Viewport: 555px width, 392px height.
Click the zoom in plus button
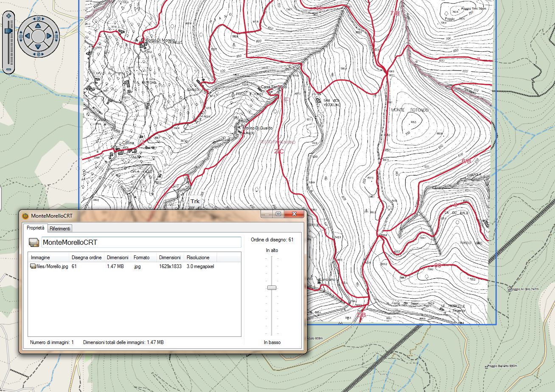(x=8, y=16)
